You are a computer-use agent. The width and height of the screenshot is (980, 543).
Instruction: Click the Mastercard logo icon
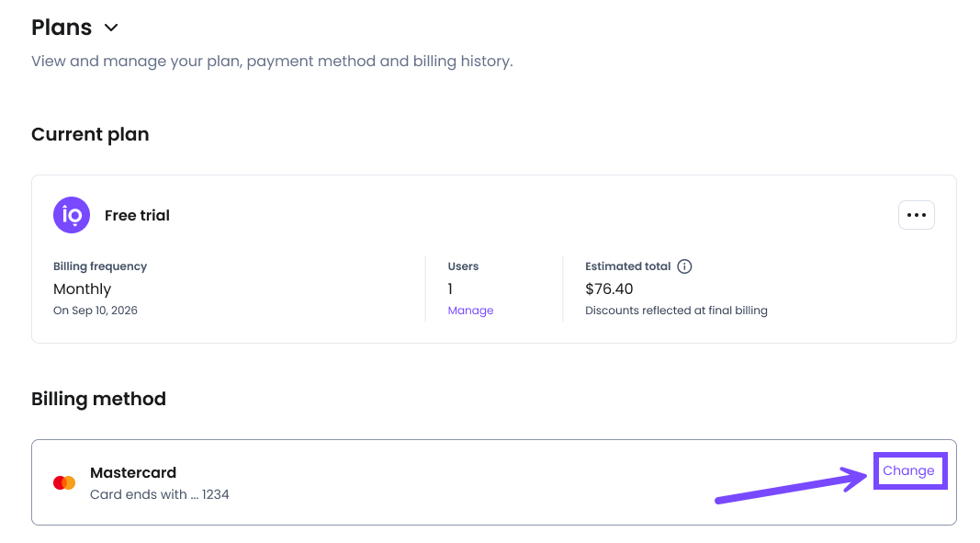(64, 482)
